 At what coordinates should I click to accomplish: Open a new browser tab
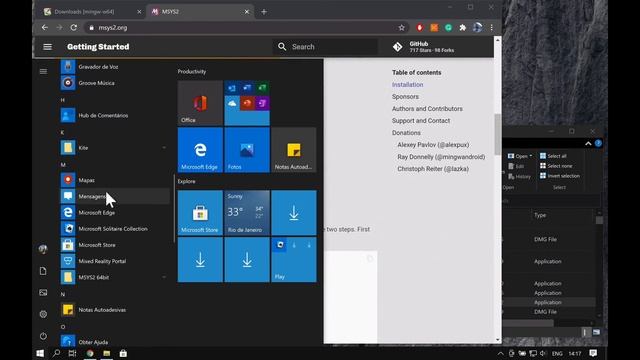264,12
